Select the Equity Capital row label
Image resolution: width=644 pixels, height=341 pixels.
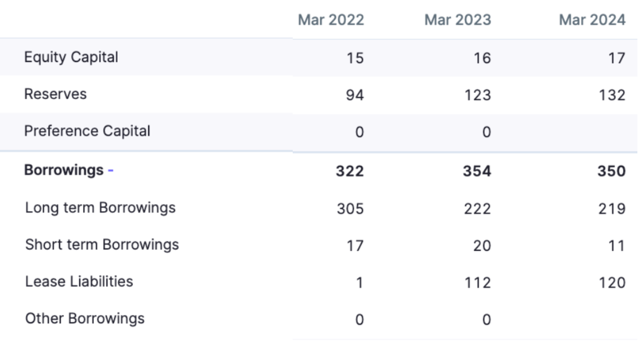click(71, 57)
